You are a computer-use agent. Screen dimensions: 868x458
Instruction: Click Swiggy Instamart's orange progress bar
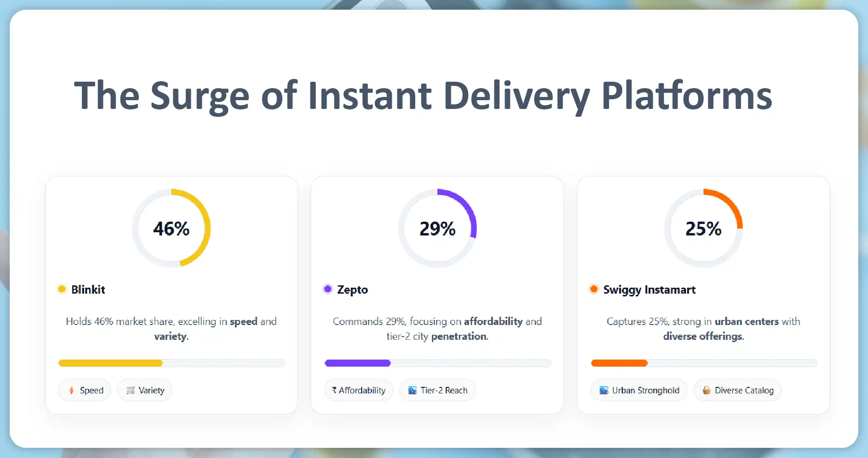pyautogui.click(x=619, y=363)
